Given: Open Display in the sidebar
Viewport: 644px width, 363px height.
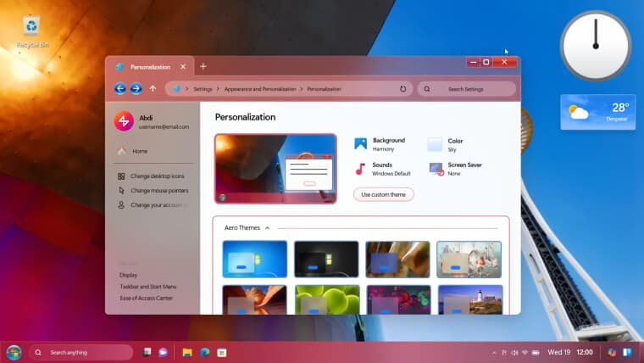Looking at the screenshot, I should tap(128, 275).
